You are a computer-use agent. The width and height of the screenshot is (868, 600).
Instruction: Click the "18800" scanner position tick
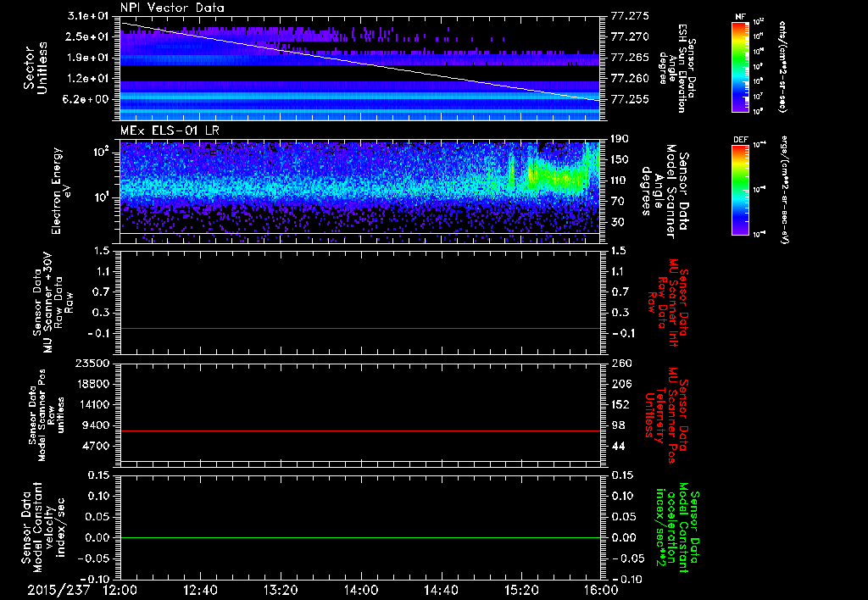(x=92, y=384)
